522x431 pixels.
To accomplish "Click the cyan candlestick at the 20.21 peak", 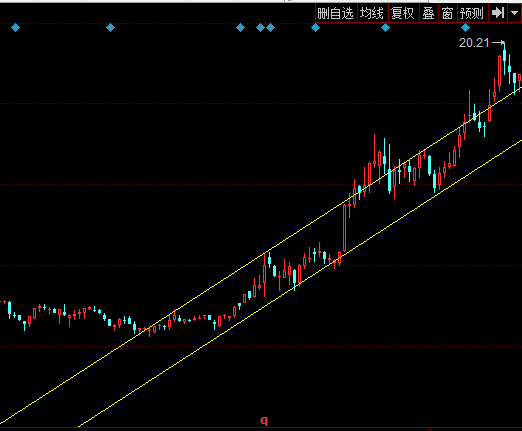I will 504,55.
